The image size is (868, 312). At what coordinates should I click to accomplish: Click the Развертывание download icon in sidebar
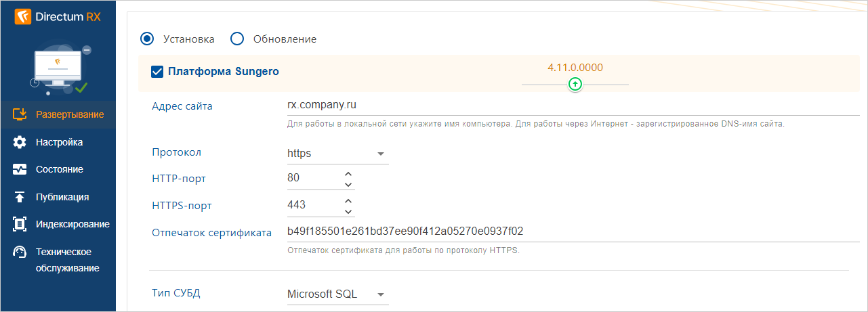[x=20, y=114]
